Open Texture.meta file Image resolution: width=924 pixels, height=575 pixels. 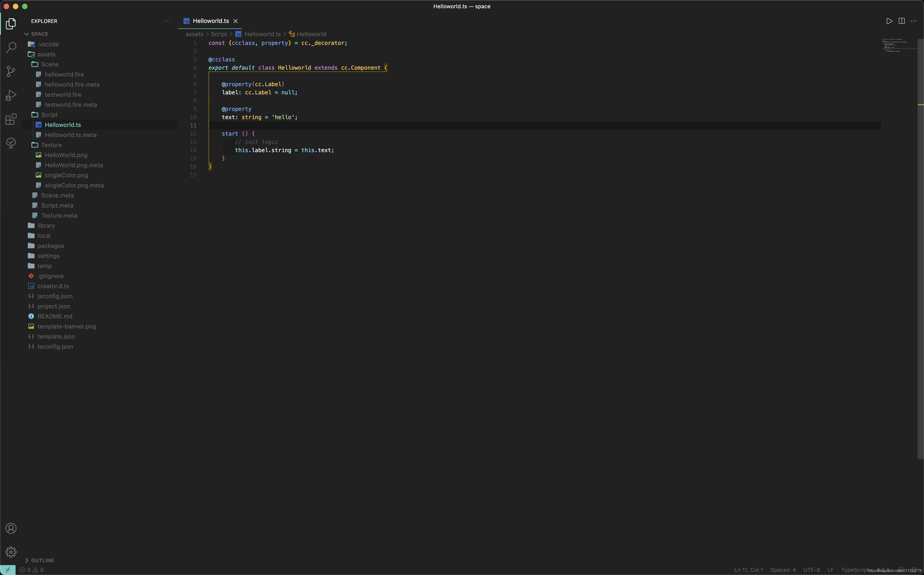[59, 216]
